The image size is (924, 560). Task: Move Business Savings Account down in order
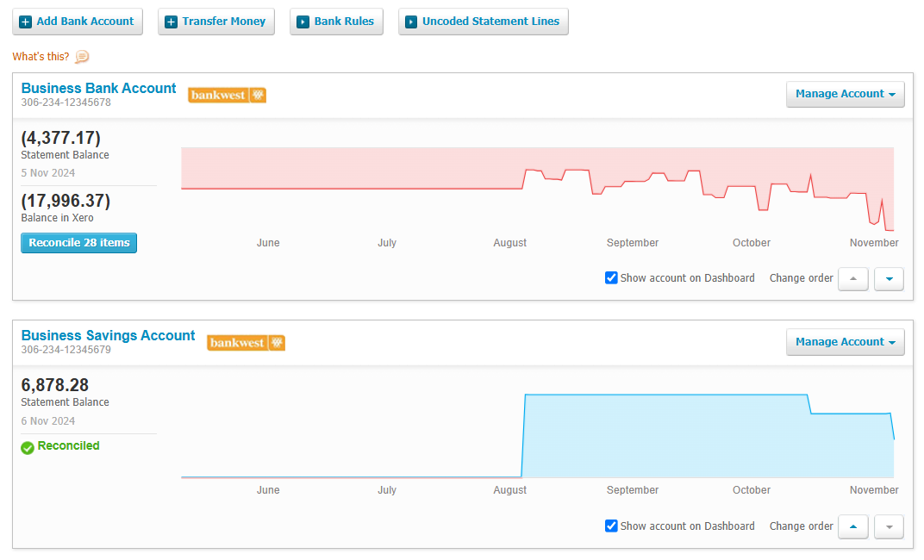pos(890,526)
